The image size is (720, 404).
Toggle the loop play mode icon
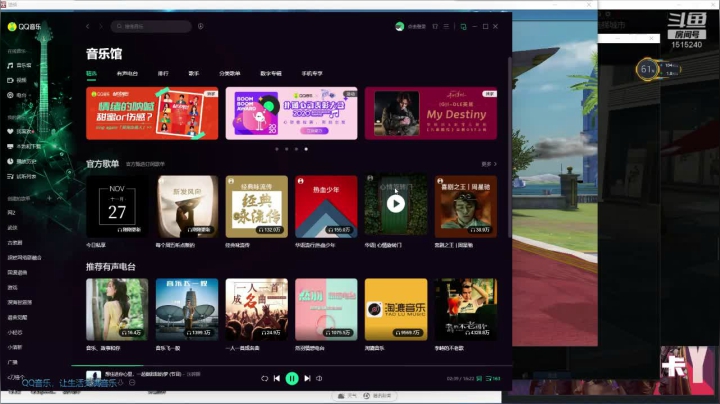click(x=264, y=379)
